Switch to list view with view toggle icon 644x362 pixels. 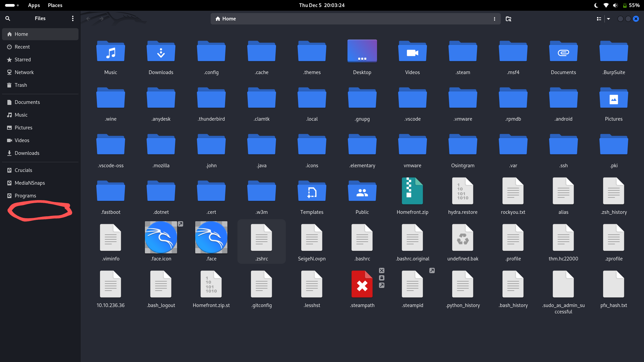[x=599, y=19]
